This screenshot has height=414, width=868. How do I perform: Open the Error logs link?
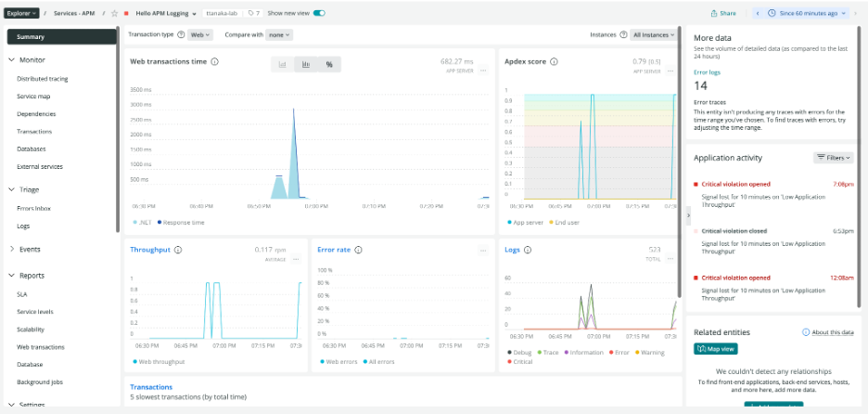click(707, 71)
